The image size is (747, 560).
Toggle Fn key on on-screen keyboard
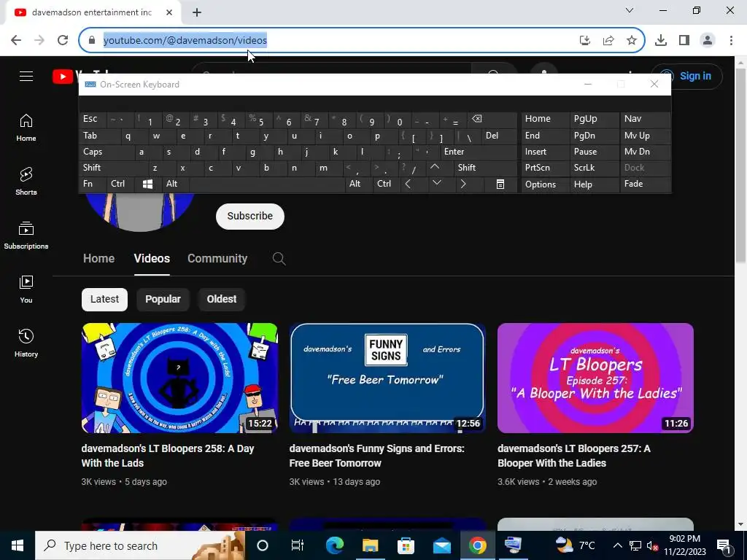click(x=93, y=184)
